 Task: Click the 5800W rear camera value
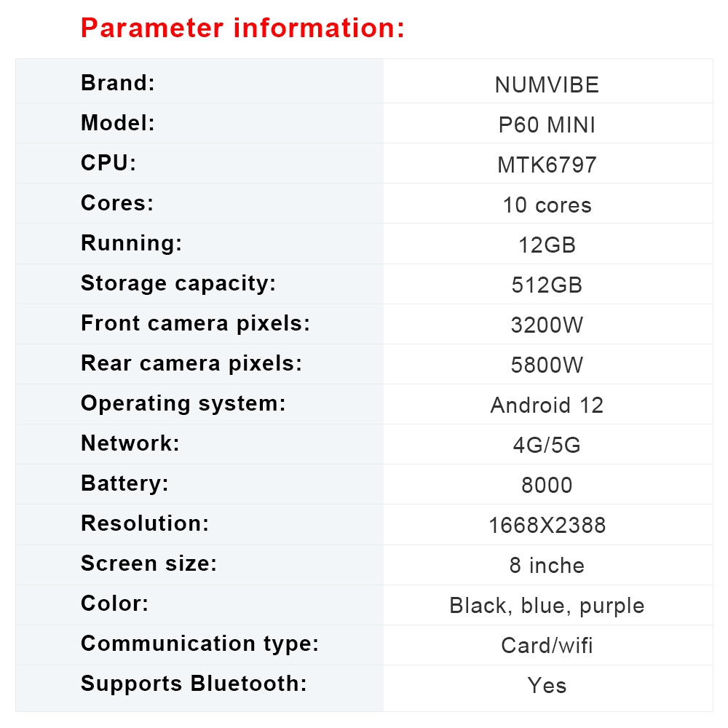tap(547, 365)
